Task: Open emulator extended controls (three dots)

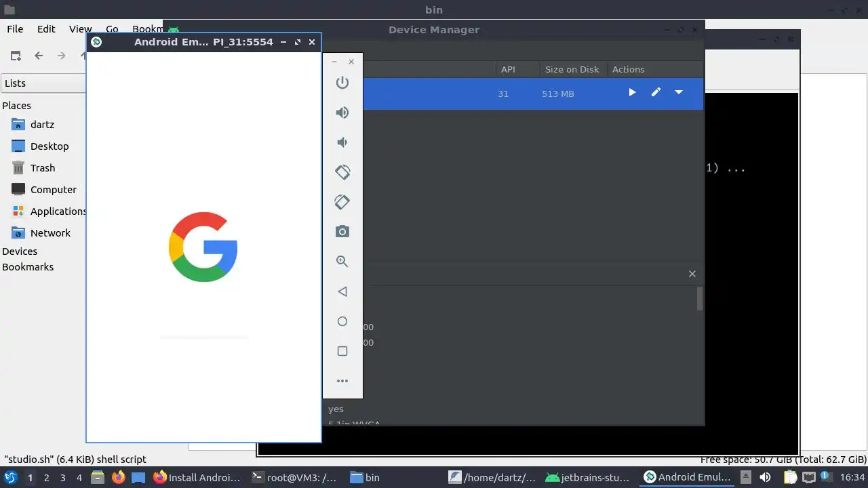Action: tap(342, 381)
